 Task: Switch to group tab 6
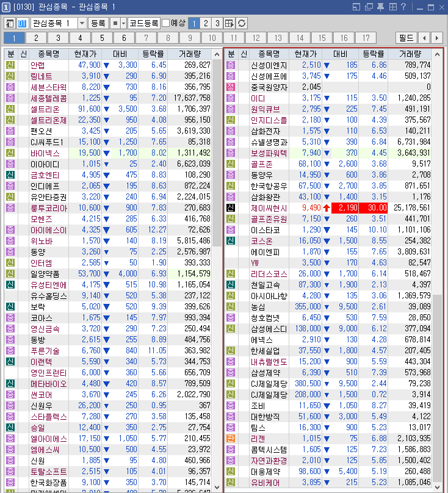coord(125,38)
